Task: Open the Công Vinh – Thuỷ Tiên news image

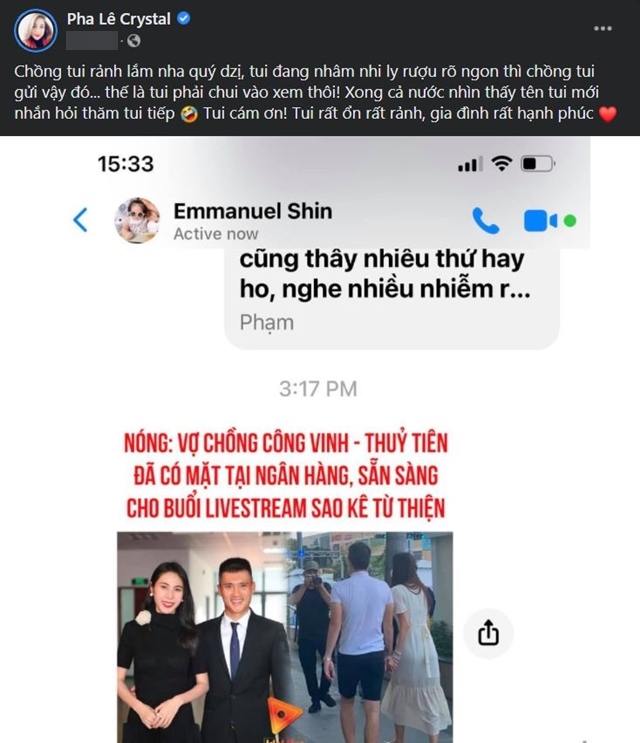Action: (285, 637)
